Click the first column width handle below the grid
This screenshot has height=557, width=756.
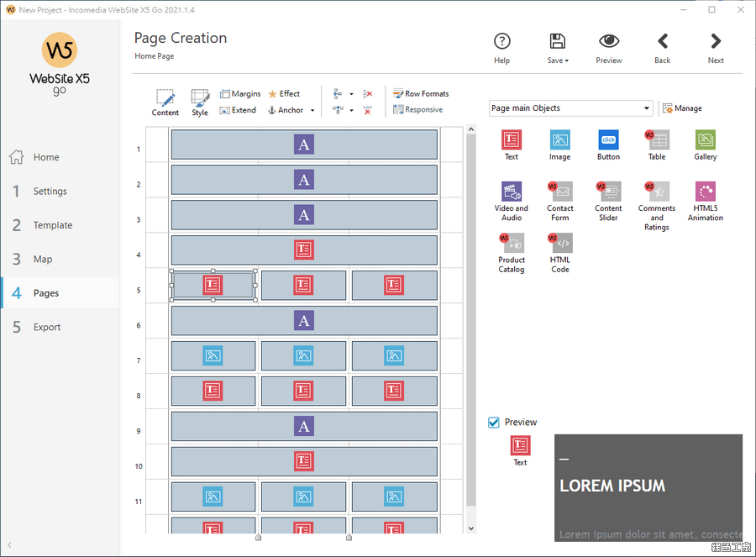259,537
